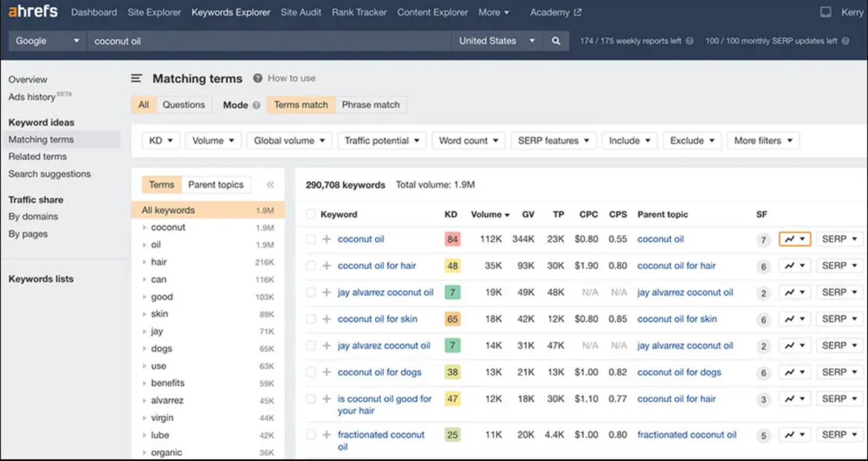Image resolution: width=868 pixels, height=461 pixels.
Task: Open the KD filter dropdown
Action: [x=161, y=141]
